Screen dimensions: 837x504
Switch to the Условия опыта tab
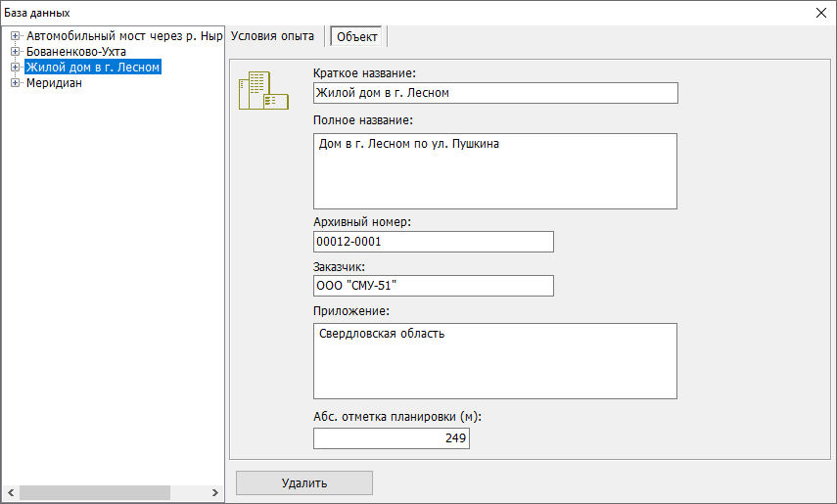point(273,36)
